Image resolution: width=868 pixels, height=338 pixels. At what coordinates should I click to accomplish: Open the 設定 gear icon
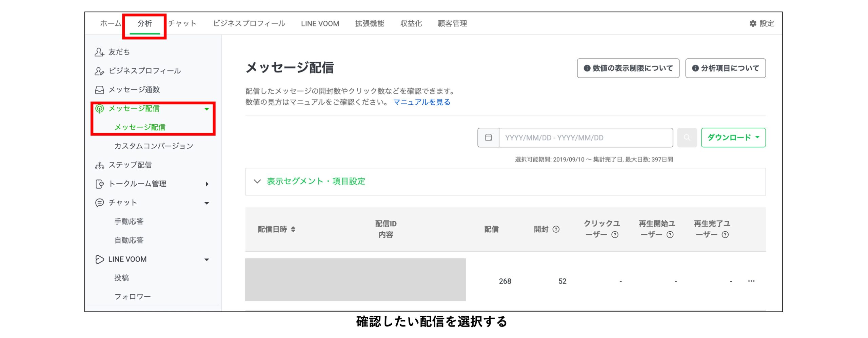753,23
